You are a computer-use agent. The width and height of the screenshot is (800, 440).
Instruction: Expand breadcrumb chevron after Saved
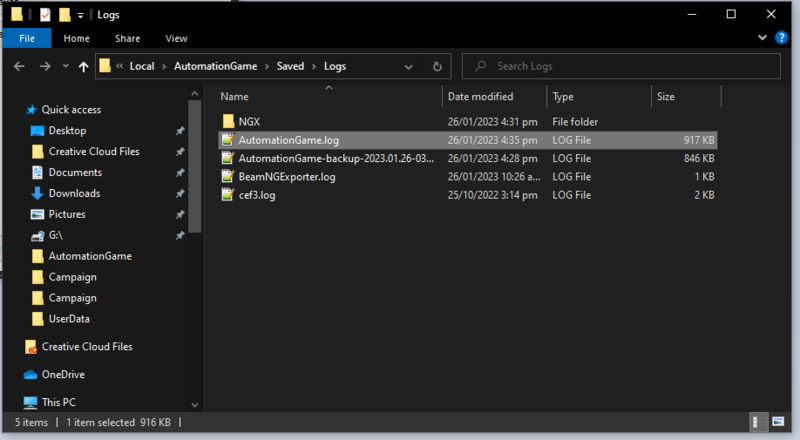314,66
